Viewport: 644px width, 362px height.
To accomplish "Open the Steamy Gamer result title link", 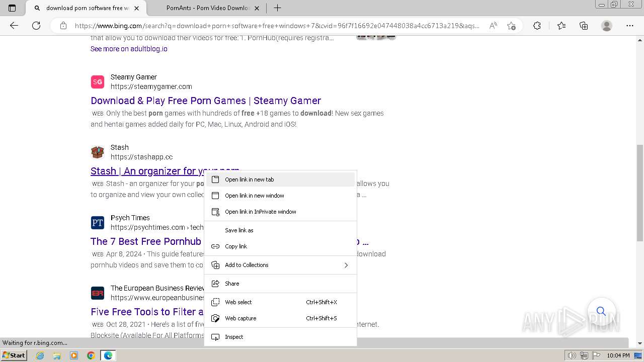I will [x=206, y=101].
